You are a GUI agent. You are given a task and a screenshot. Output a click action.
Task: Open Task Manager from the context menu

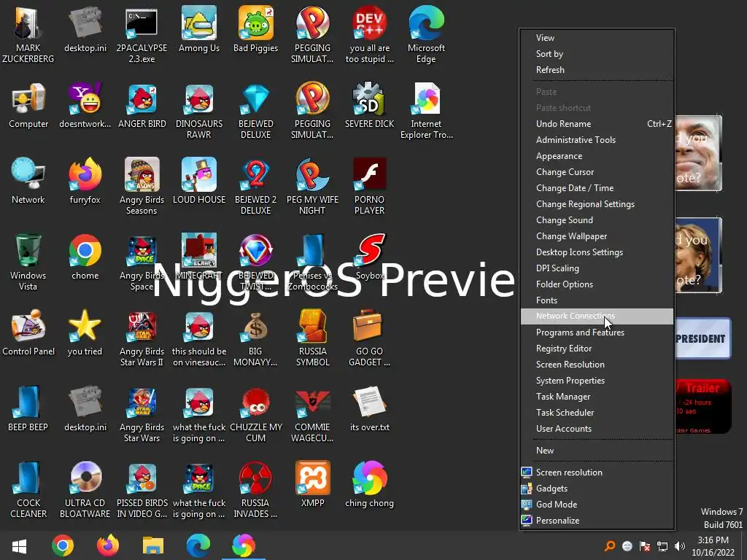pos(597,397)
